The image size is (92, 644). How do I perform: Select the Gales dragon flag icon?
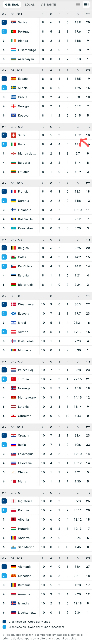[x=13, y=257]
